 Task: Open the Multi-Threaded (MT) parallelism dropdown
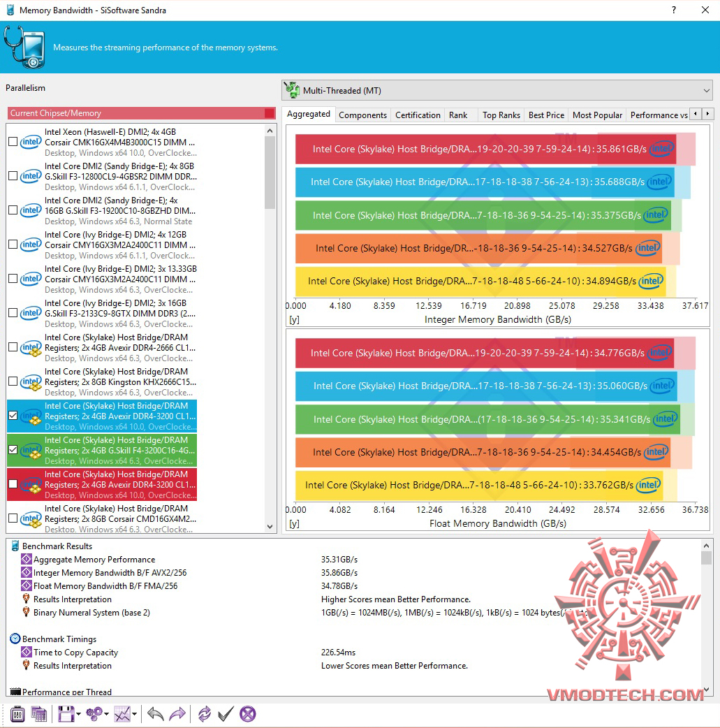[497, 91]
